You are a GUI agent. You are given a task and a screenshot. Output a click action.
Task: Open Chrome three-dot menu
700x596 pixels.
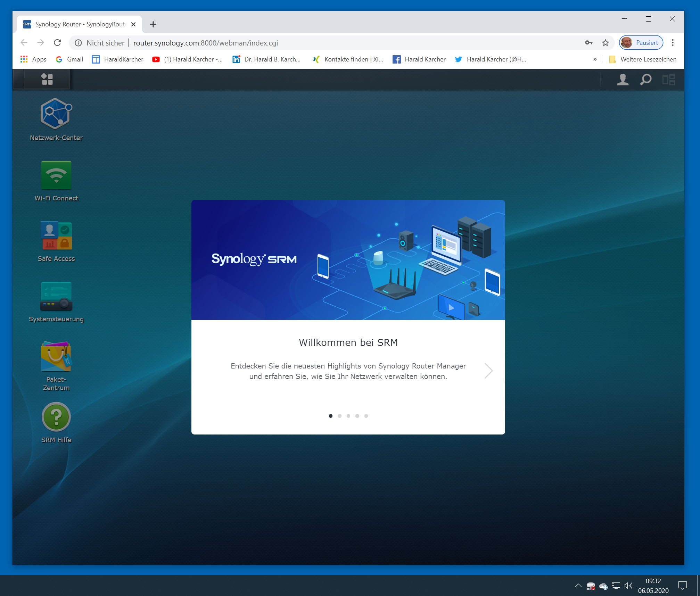click(673, 43)
